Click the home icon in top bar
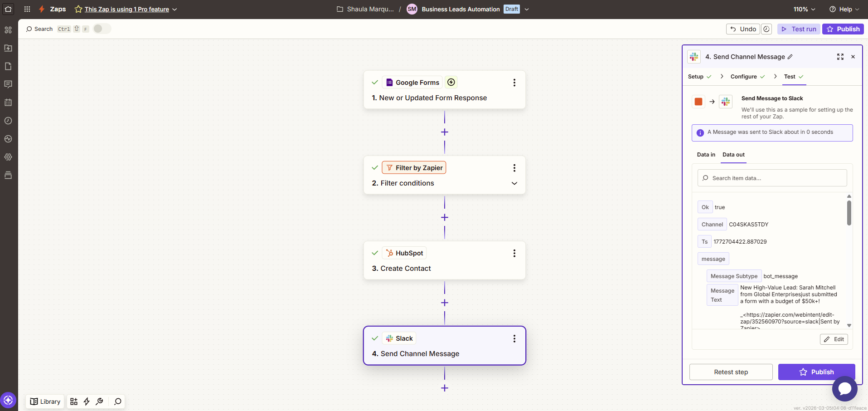The height and width of the screenshot is (411, 868). pyautogui.click(x=8, y=9)
